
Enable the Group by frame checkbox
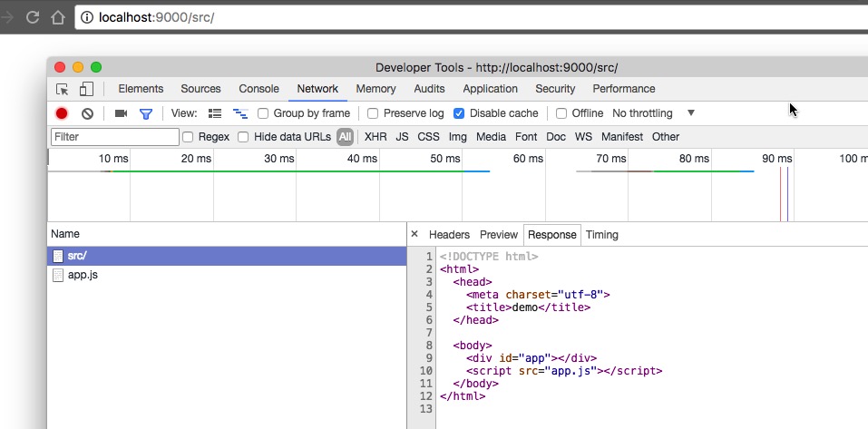[263, 113]
